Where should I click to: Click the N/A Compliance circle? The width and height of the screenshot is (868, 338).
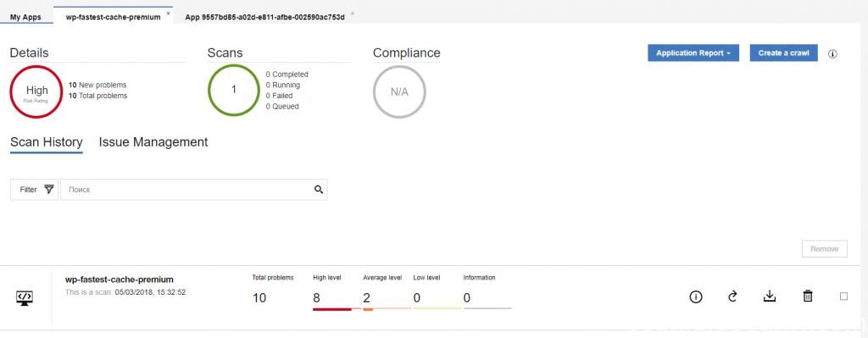click(399, 91)
